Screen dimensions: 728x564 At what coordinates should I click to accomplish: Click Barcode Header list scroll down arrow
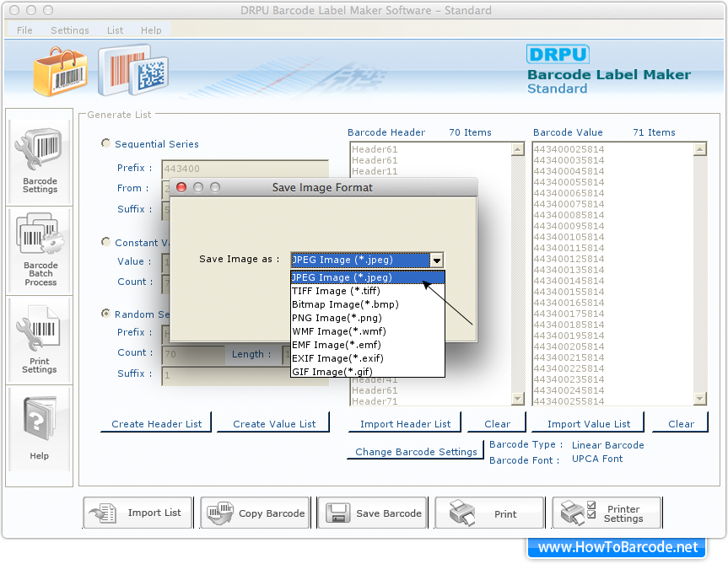click(x=518, y=398)
